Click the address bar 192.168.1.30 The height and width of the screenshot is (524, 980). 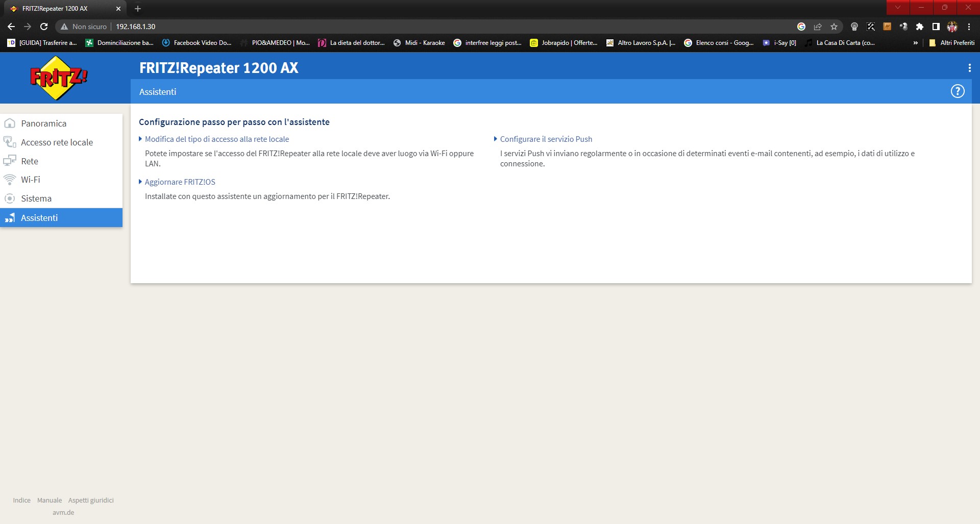(x=136, y=27)
